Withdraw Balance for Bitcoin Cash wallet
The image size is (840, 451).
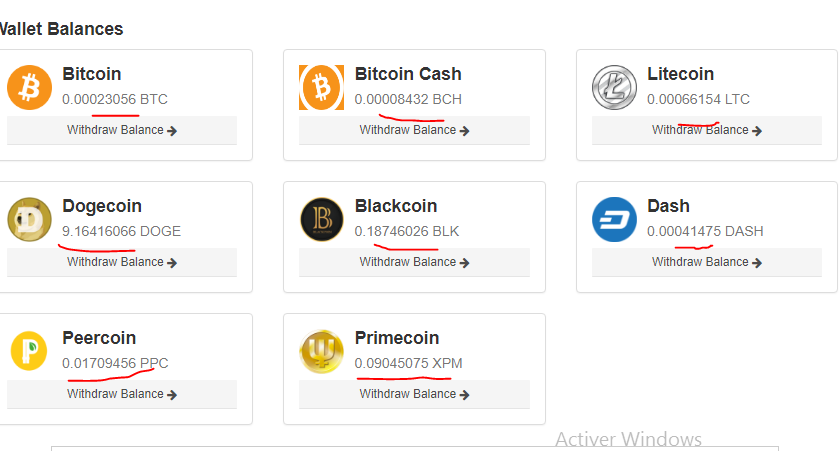click(x=414, y=130)
